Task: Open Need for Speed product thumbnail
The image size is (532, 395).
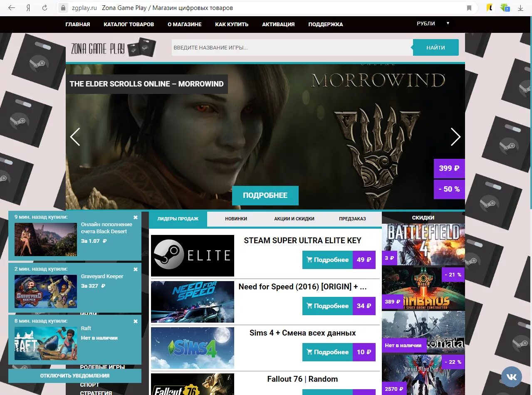Action: 193,302
